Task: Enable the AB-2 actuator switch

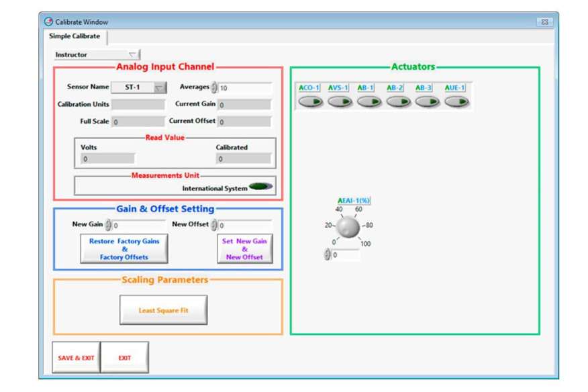Action: point(398,102)
